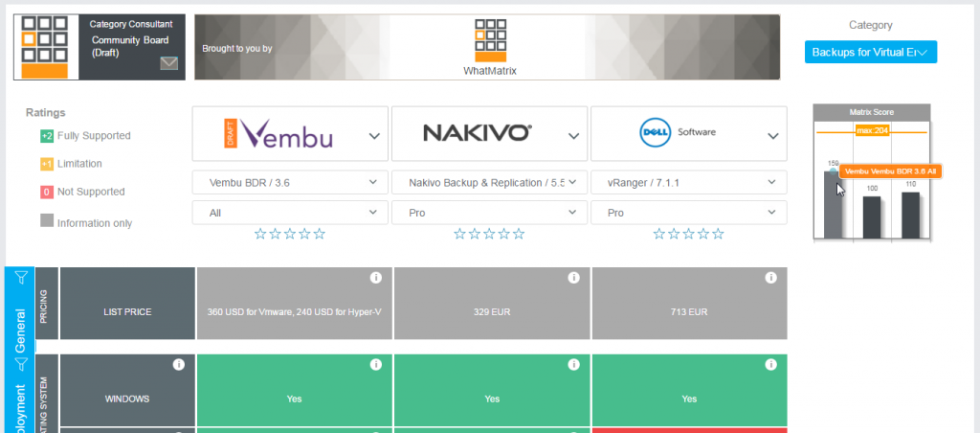
Task: Open the Pro edition dropdown under vRanger
Action: click(689, 213)
